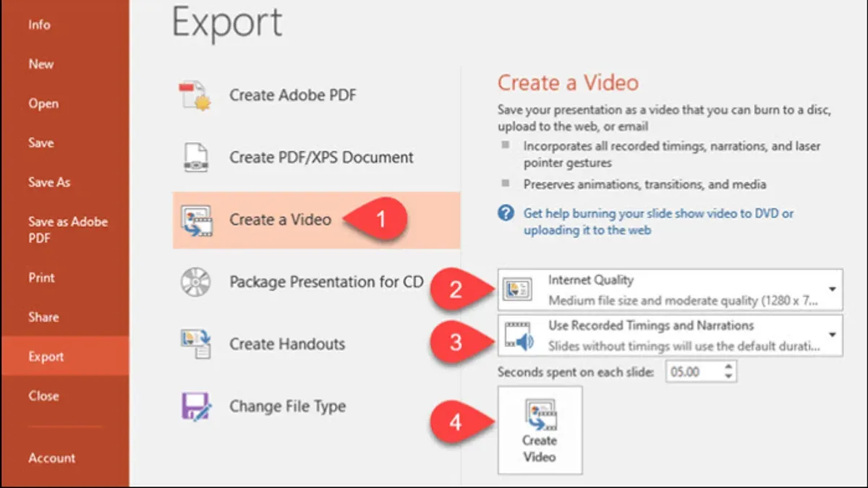Screen dimensions: 868x488
Task: Choose the Create Handouts option
Action: tap(316, 344)
